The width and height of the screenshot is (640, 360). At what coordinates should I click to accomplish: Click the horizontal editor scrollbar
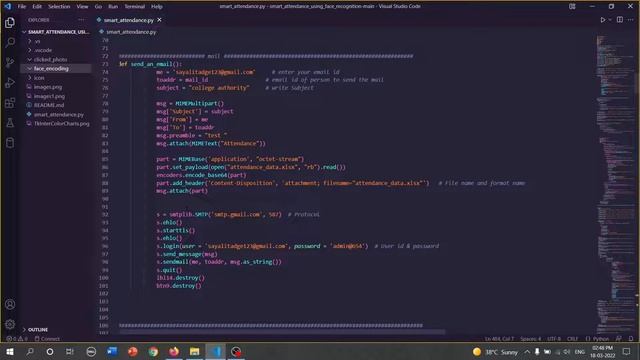282,332
